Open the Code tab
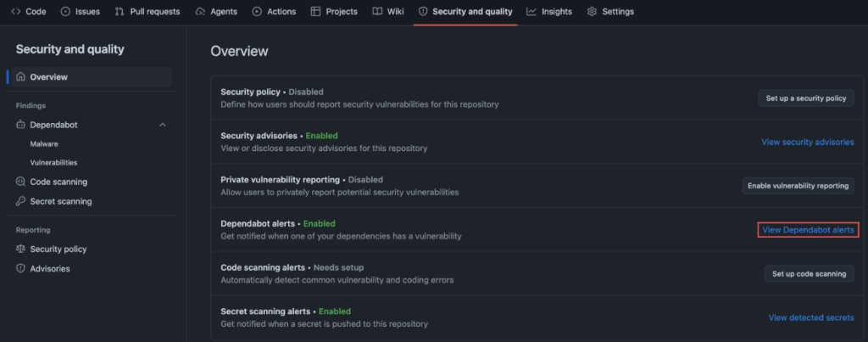This screenshot has width=868, height=342. [x=29, y=11]
